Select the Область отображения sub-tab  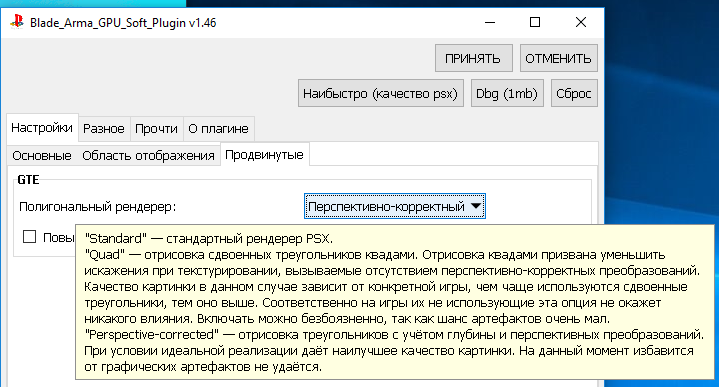click(148, 155)
